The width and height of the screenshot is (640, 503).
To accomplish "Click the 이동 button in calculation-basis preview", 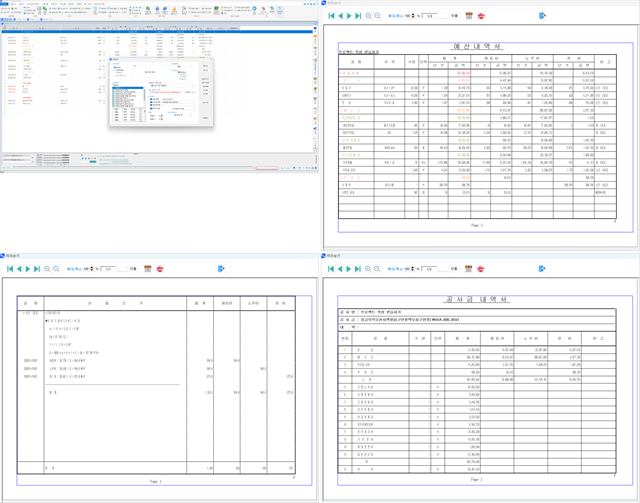I will tap(133, 269).
